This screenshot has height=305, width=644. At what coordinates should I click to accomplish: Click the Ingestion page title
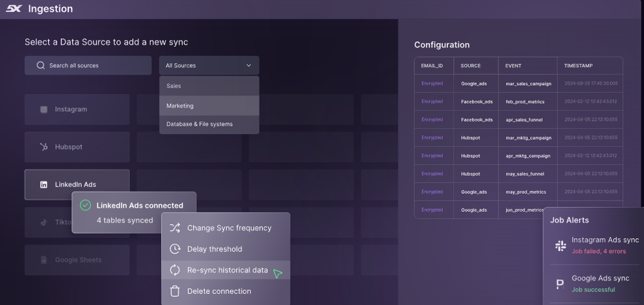click(50, 8)
